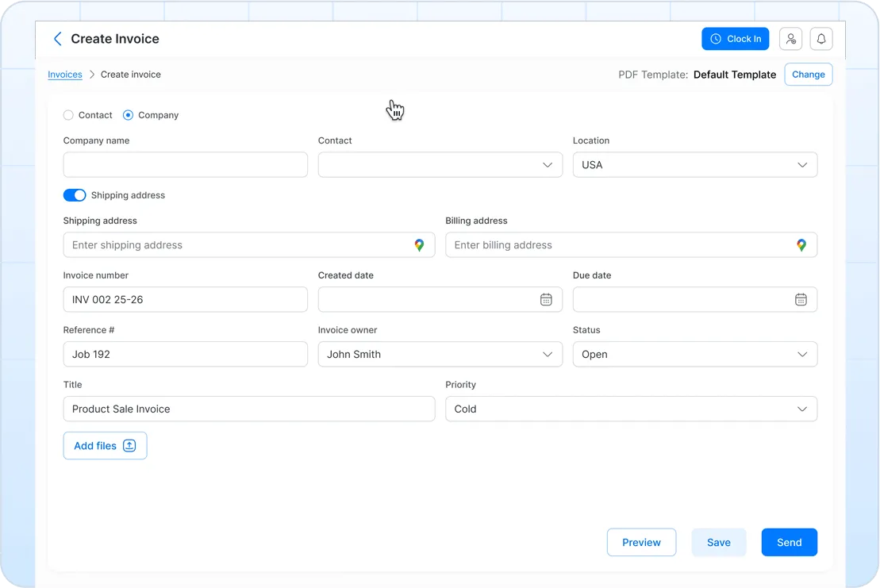Click the Invoice number field
This screenshot has height=588, width=880.
185,300
